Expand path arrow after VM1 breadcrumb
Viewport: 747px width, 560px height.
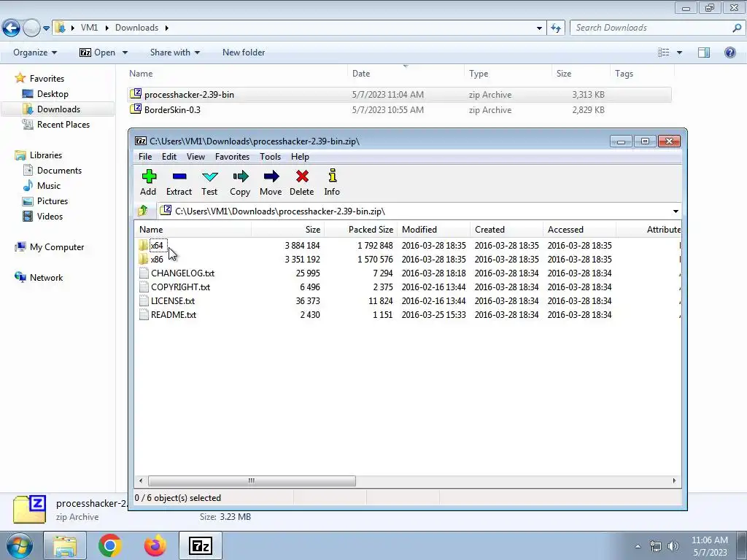[107, 28]
